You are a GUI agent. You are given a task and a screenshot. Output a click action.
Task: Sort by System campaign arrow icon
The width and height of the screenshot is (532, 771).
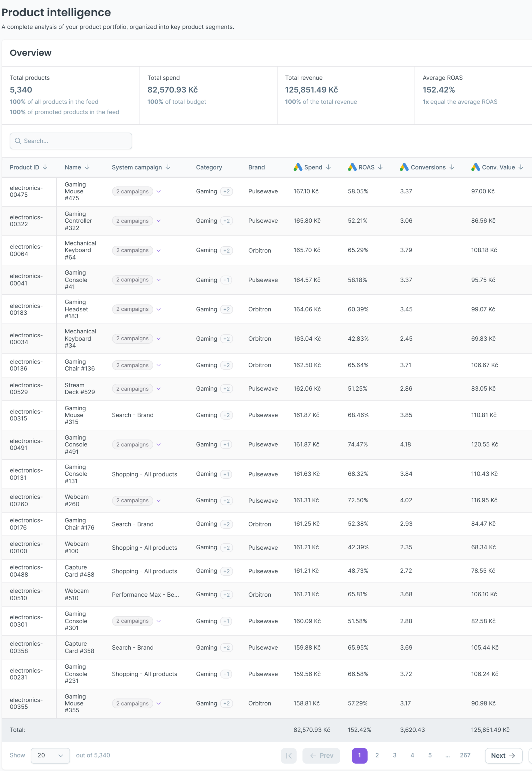(x=168, y=167)
